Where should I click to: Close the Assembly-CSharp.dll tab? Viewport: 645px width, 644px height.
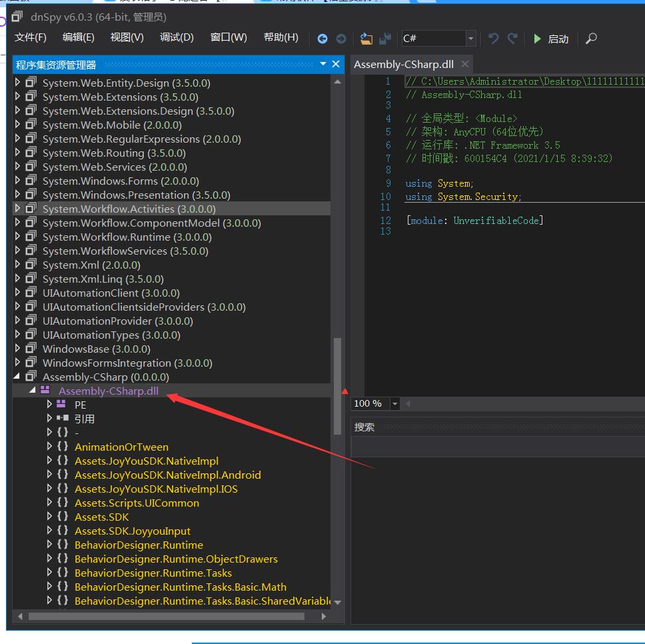pos(465,64)
